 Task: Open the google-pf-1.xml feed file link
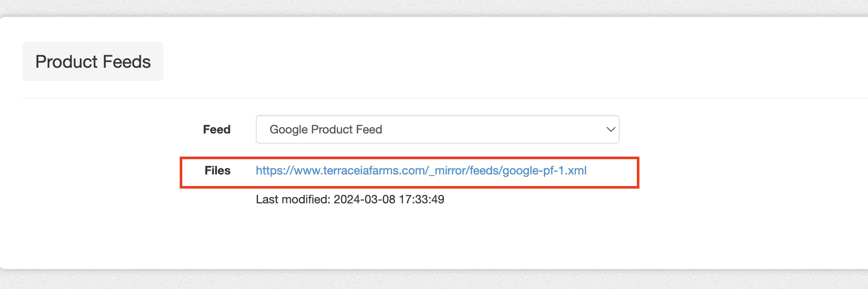421,170
